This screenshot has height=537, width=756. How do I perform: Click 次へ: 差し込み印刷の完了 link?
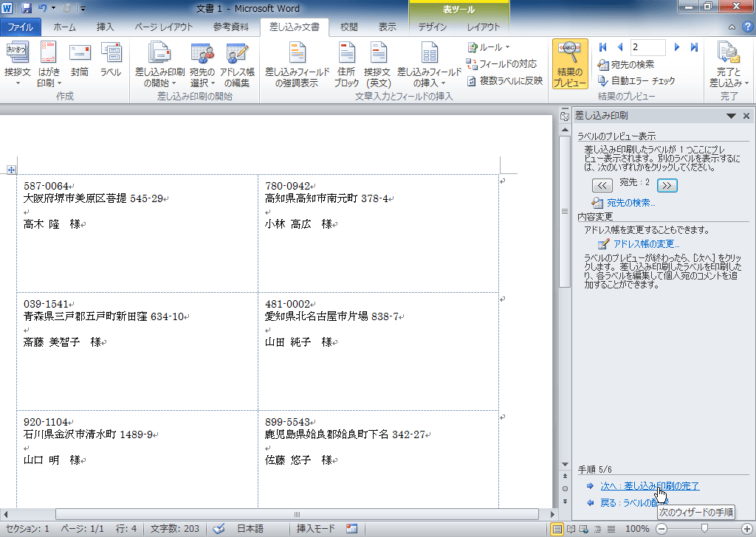(x=650, y=486)
